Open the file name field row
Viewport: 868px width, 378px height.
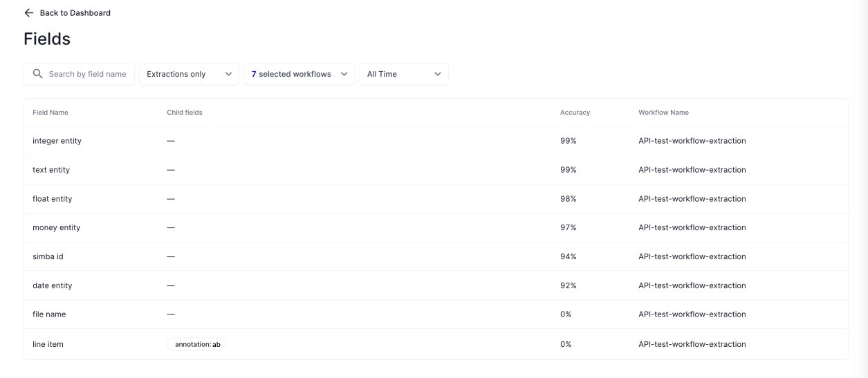pos(436,314)
